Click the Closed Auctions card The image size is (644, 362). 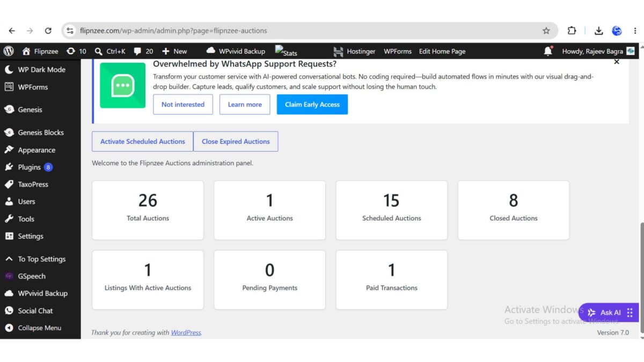514,210
